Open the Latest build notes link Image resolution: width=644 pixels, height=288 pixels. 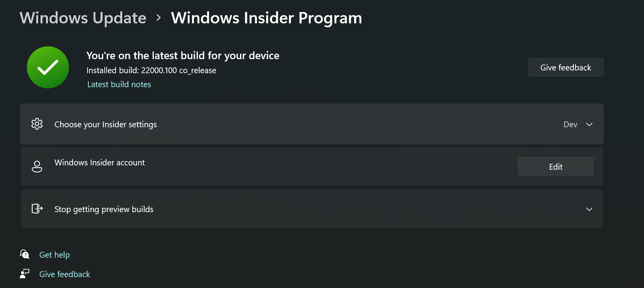tap(119, 84)
